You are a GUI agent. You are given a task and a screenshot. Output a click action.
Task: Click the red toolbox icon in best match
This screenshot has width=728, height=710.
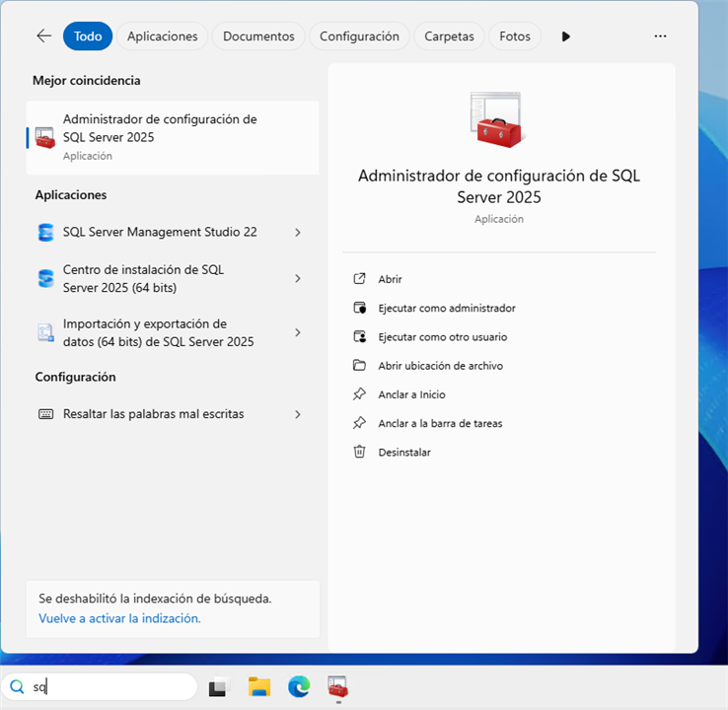[x=45, y=138]
